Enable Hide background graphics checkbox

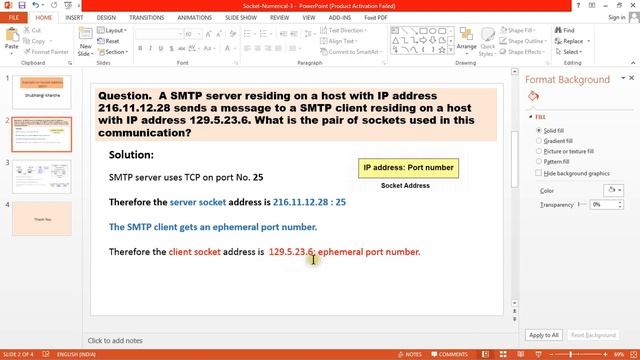click(539, 173)
